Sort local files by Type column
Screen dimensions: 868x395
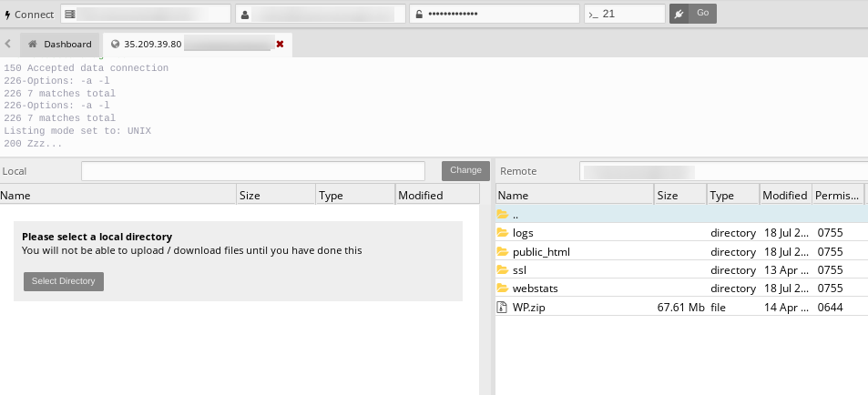(356, 195)
